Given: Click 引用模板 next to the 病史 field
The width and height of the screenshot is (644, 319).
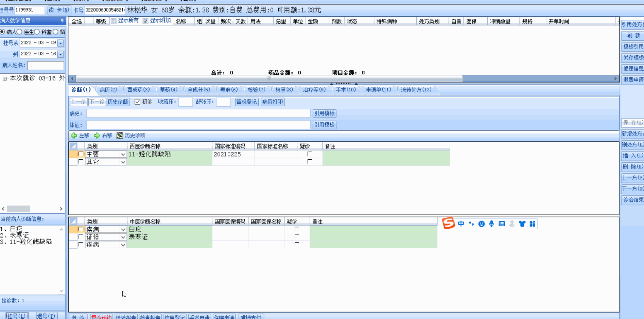Looking at the screenshot, I should pos(325,113).
